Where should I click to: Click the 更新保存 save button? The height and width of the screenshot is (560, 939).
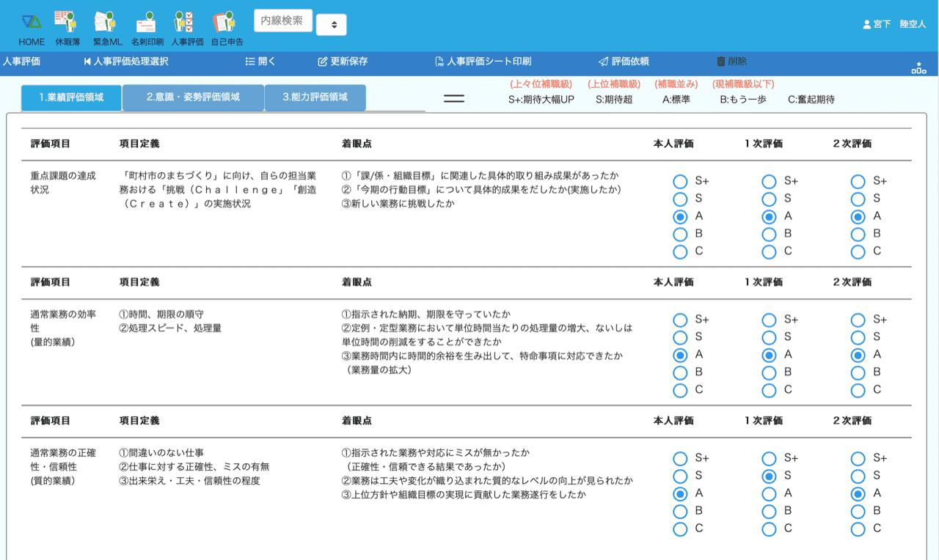343,62
